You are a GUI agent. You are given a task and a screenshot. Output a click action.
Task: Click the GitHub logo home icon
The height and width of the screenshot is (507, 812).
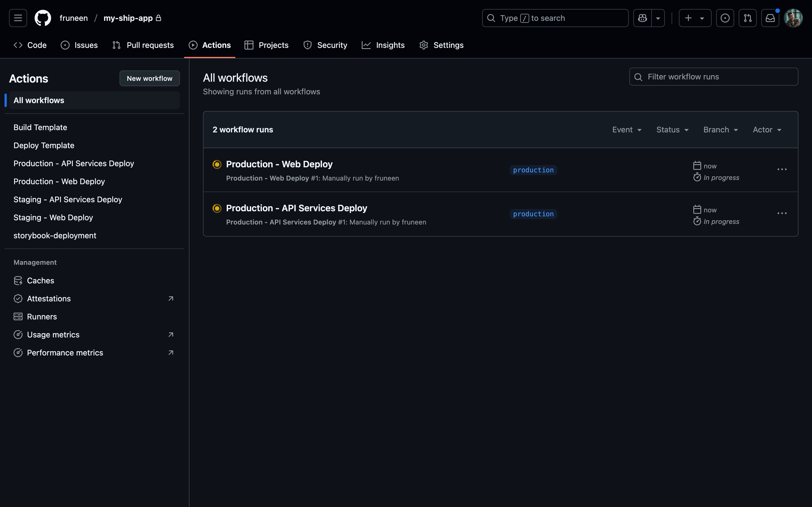pos(43,18)
